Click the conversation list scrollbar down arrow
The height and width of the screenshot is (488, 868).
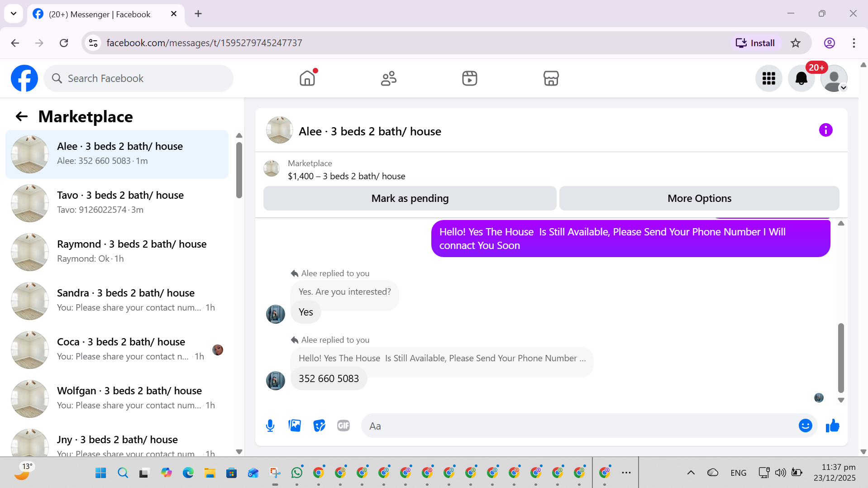(x=239, y=452)
